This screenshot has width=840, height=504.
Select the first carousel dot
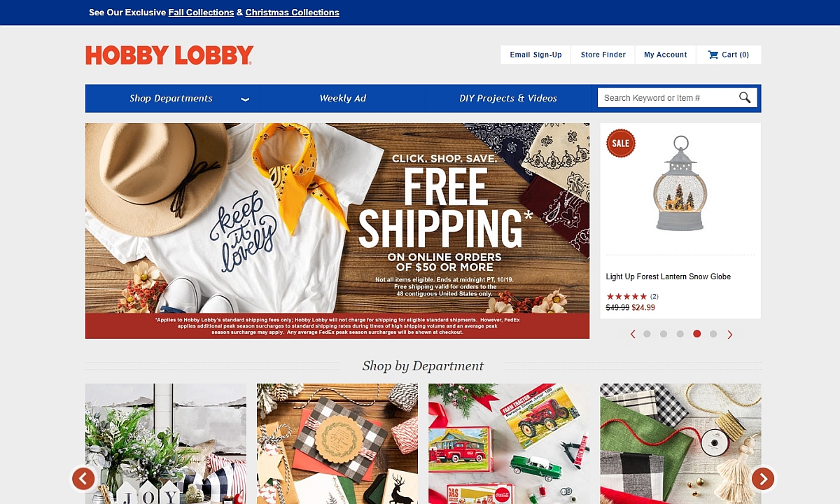[647, 334]
